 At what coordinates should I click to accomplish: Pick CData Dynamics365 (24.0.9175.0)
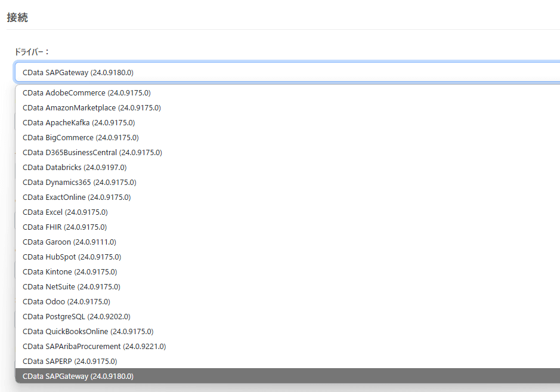coord(287,183)
